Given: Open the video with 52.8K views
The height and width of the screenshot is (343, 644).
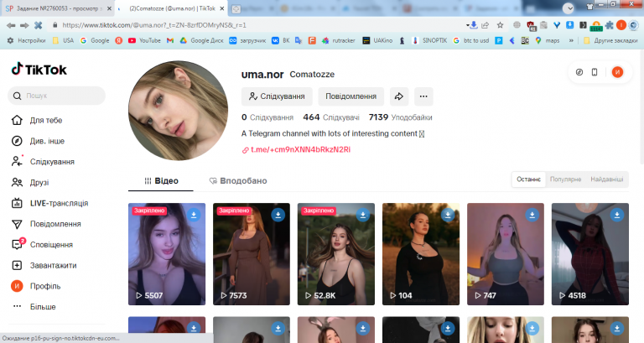Looking at the screenshot, I should (336, 254).
